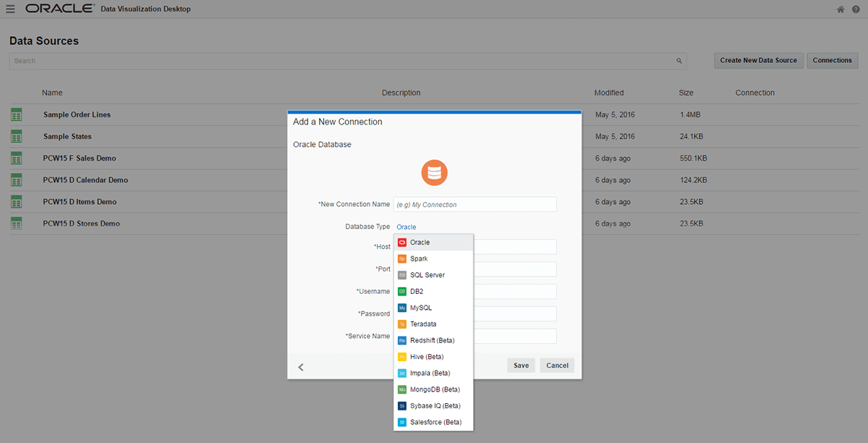Click the orange Teradata icon
The image size is (868, 443).
(x=402, y=324)
